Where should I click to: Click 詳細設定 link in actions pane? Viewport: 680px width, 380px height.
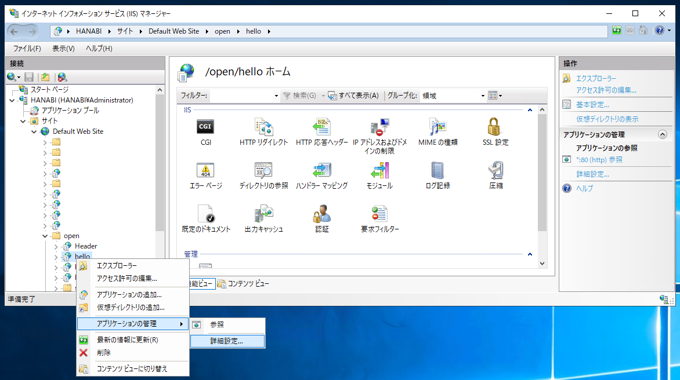(592, 174)
